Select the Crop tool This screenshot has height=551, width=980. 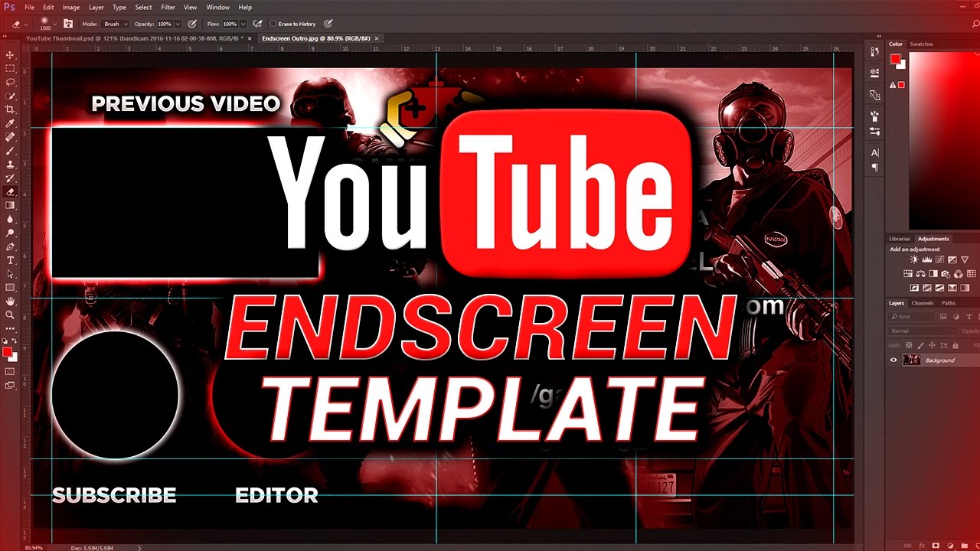coord(10,109)
